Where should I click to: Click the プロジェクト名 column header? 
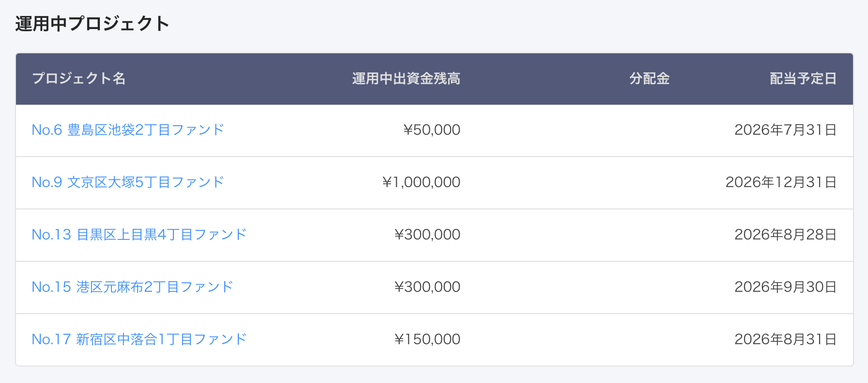(x=79, y=79)
